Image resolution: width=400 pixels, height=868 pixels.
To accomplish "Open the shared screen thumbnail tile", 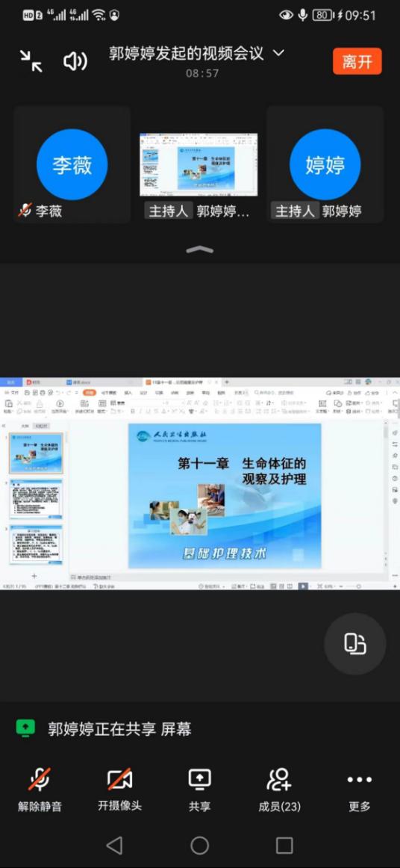I will (199, 164).
